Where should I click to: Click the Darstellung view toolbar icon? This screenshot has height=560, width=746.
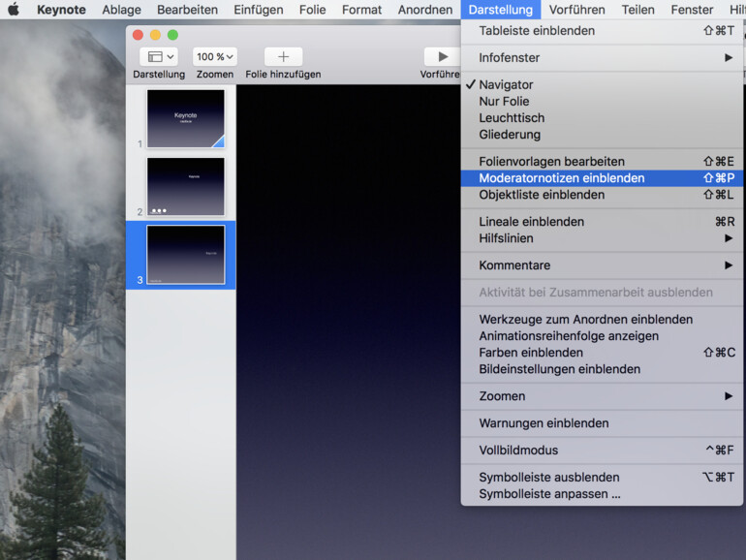(x=159, y=57)
